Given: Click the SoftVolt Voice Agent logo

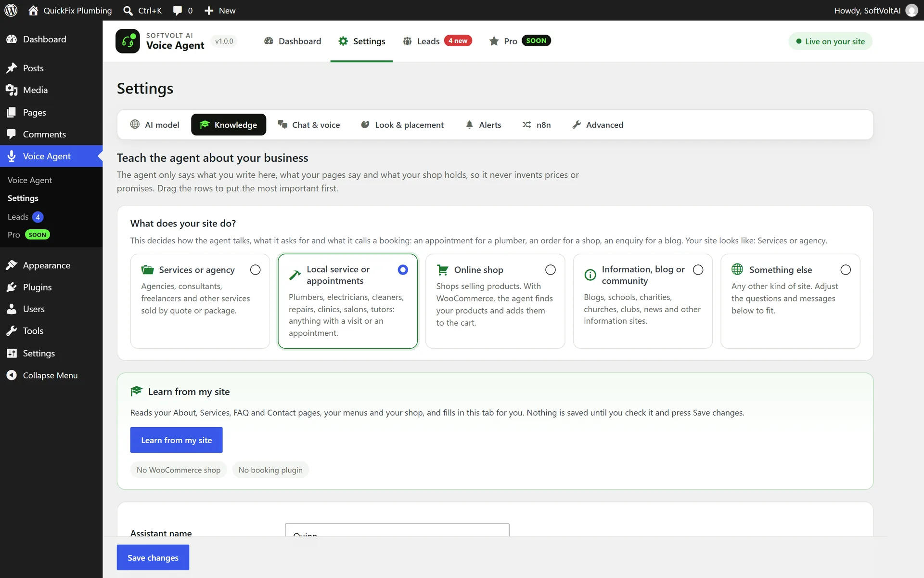Looking at the screenshot, I should (x=128, y=41).
